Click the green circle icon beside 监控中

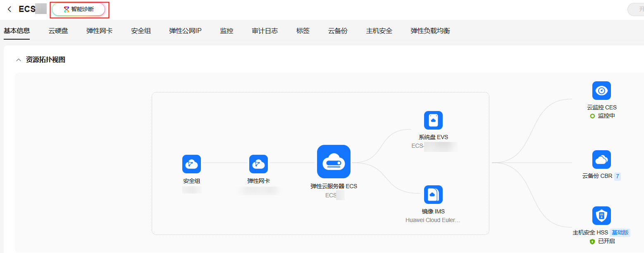click(592, 116)
